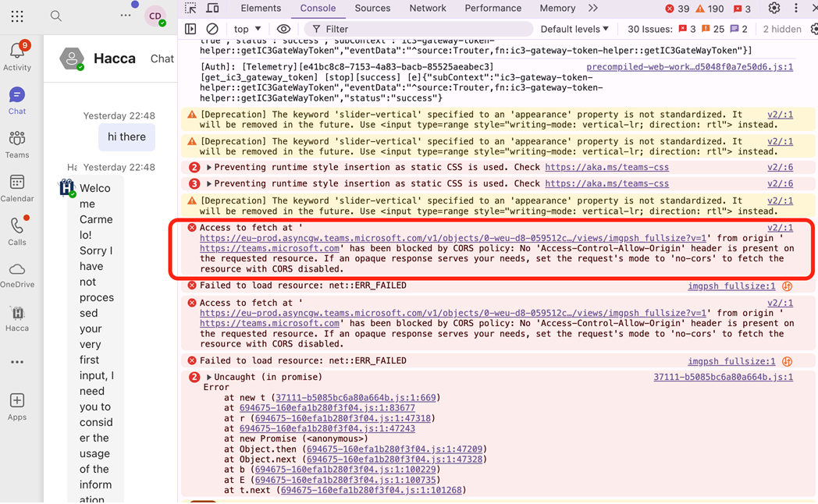The height and width of the screenshot is (504, 818).
Task: Open the Calls phone icon
Action: pyautogui.click(x=17, y=225)
